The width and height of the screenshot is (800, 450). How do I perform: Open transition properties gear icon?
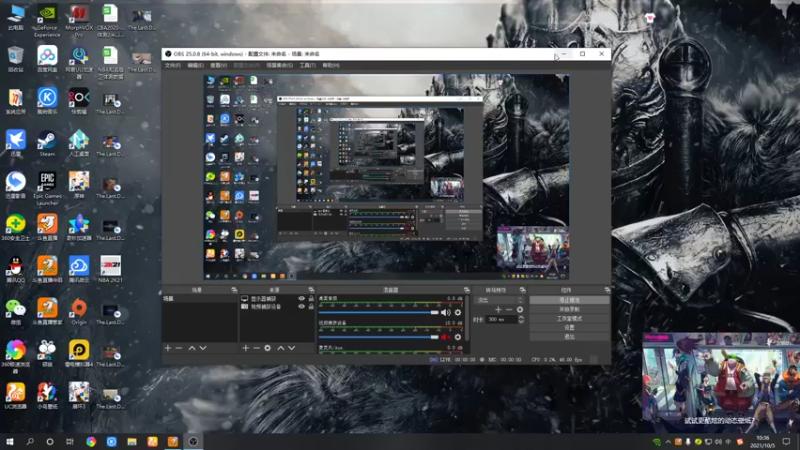(520, 310)
